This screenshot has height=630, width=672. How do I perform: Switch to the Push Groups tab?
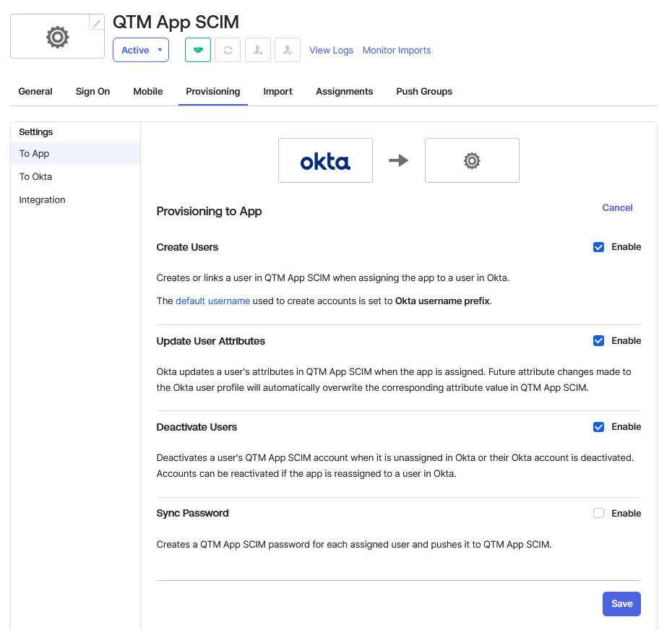click(424, 91)
